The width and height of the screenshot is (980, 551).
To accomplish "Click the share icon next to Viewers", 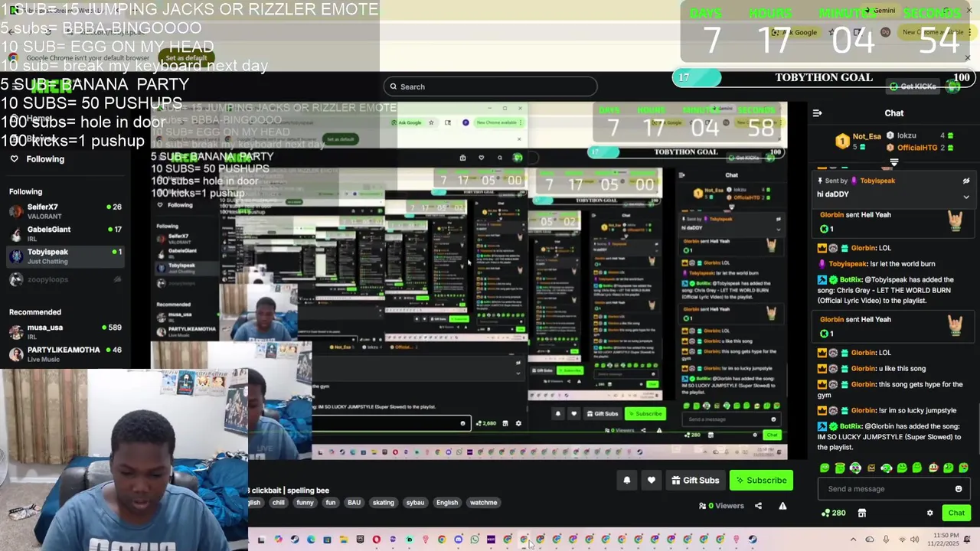I will click(758, 506).
